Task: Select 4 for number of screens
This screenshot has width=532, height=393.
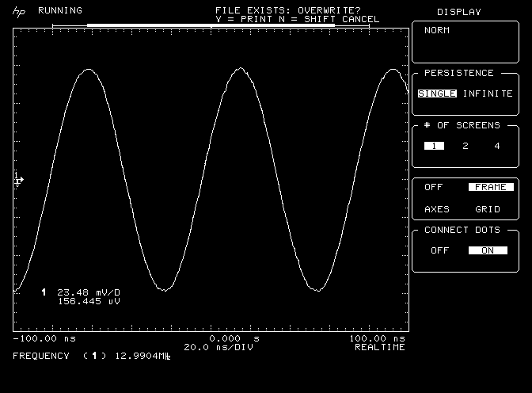Action: point(497,146)
